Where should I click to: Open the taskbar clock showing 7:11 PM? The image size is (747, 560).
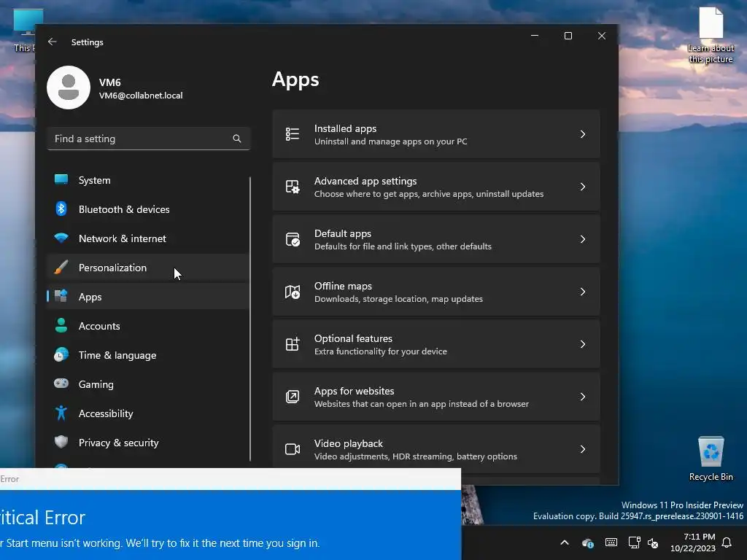tap(693, 542)
